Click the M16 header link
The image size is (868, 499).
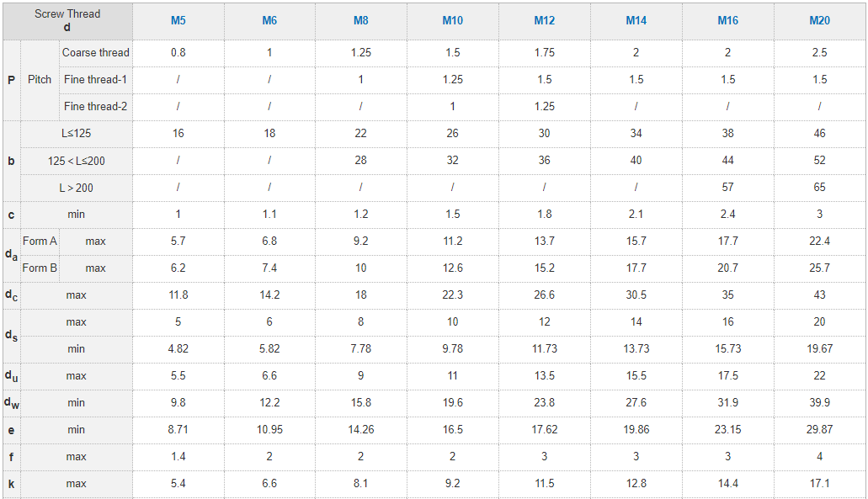(727, 20)
